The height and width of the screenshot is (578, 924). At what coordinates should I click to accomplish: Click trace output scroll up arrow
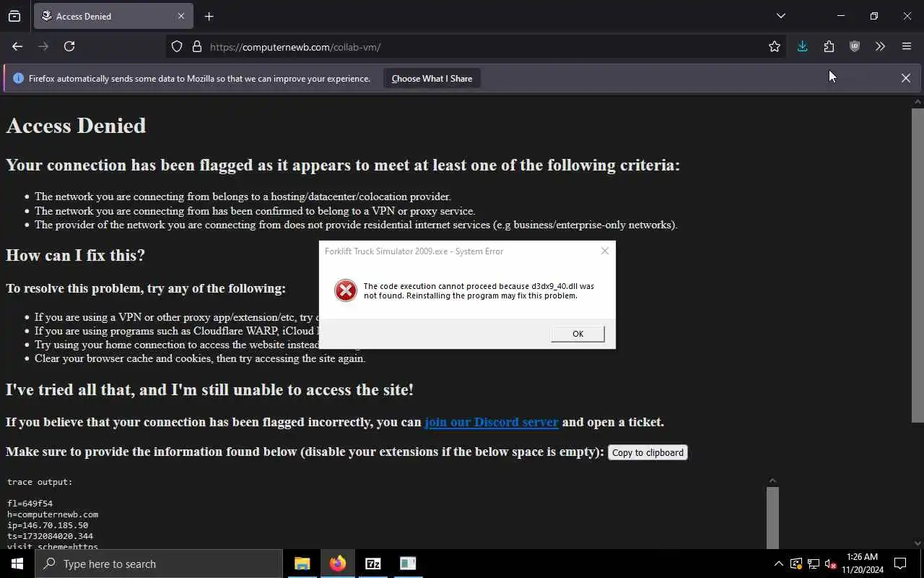772,480
